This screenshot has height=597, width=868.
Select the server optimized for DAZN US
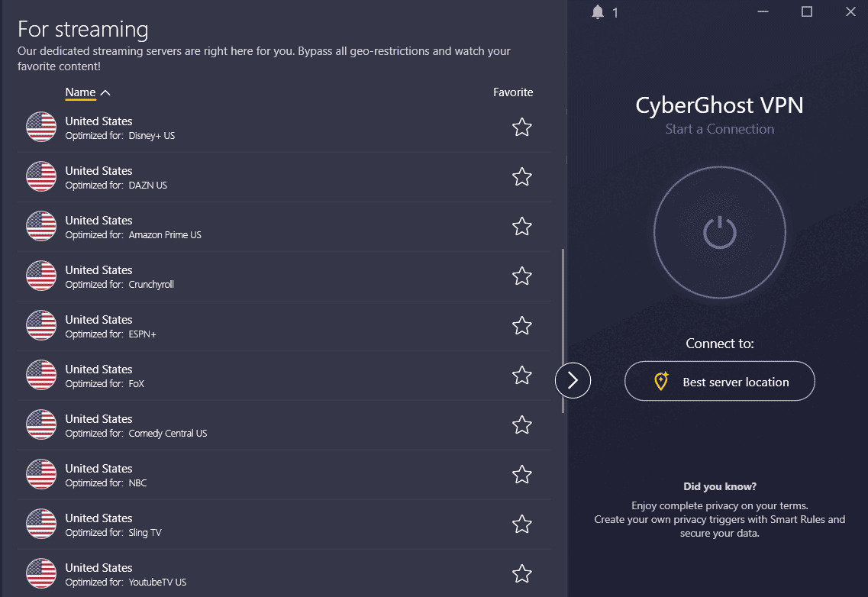point(284,177)
